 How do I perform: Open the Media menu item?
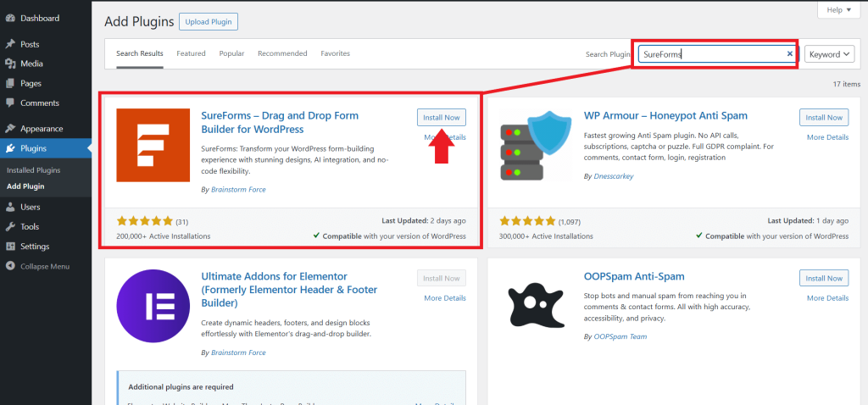(x=31, y=64)
